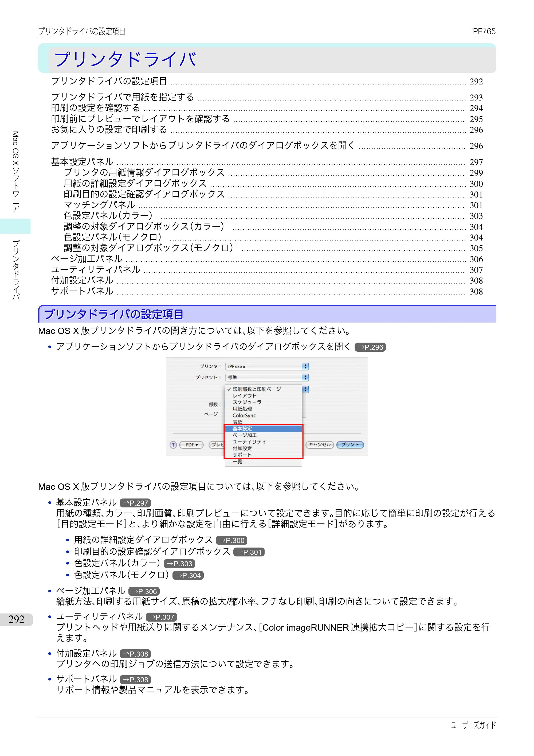Screen dimensions: 534x756
Task: Open contents entry 調整の対象ダイアログボックス(モノクロ)
Action: click(x=273, y=248)
